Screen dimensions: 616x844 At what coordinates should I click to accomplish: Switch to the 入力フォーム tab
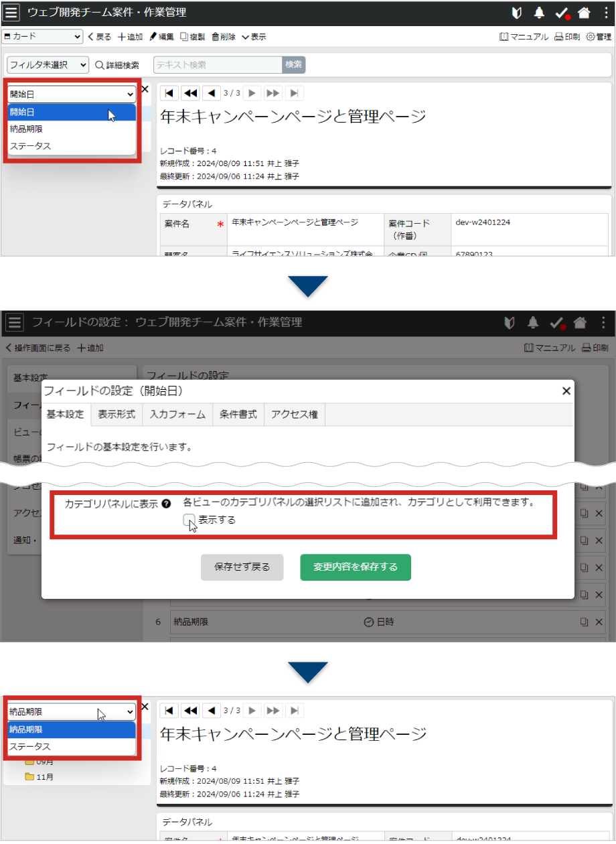click(x=177, y=415)
